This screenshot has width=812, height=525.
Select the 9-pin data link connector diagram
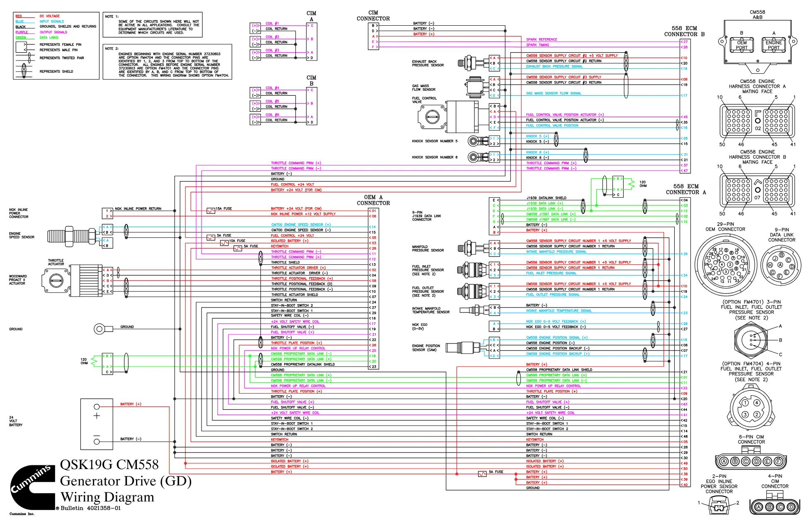click(x=781, y=265)
